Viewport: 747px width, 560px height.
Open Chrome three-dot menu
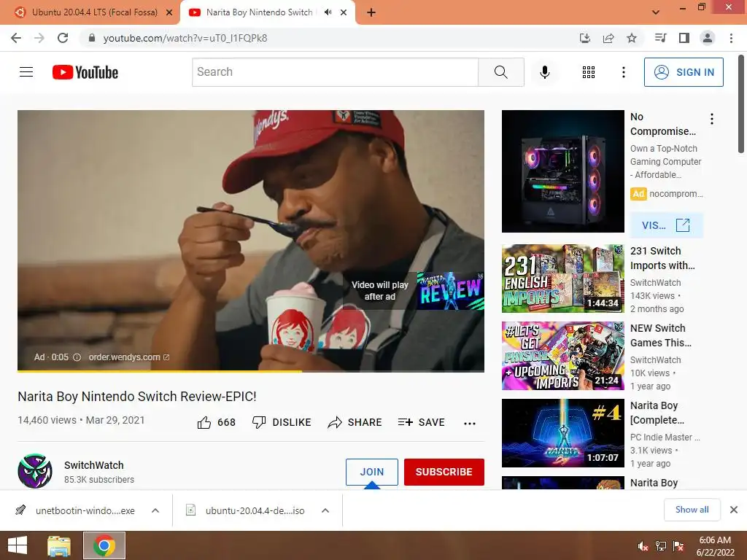pyautogui.click(x=731, y=38)
